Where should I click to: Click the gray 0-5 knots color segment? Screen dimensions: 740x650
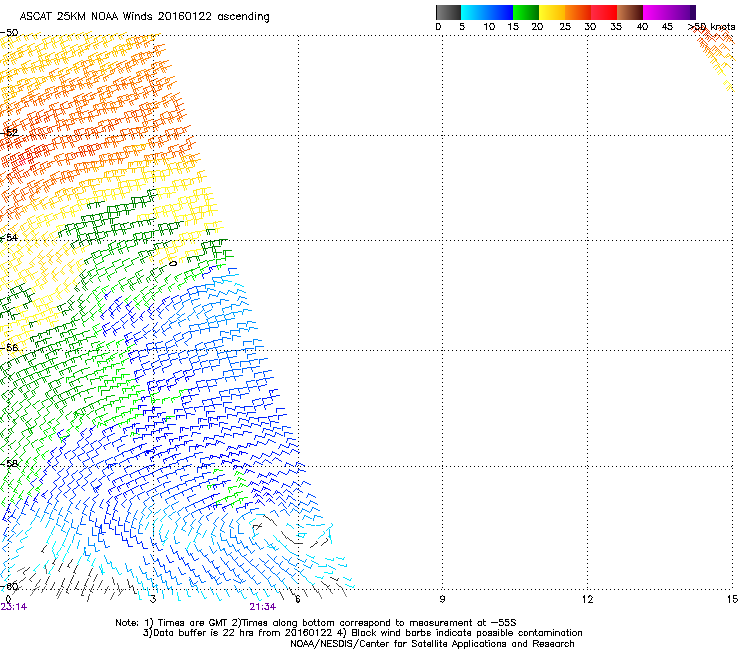click(x=448, y=12)
